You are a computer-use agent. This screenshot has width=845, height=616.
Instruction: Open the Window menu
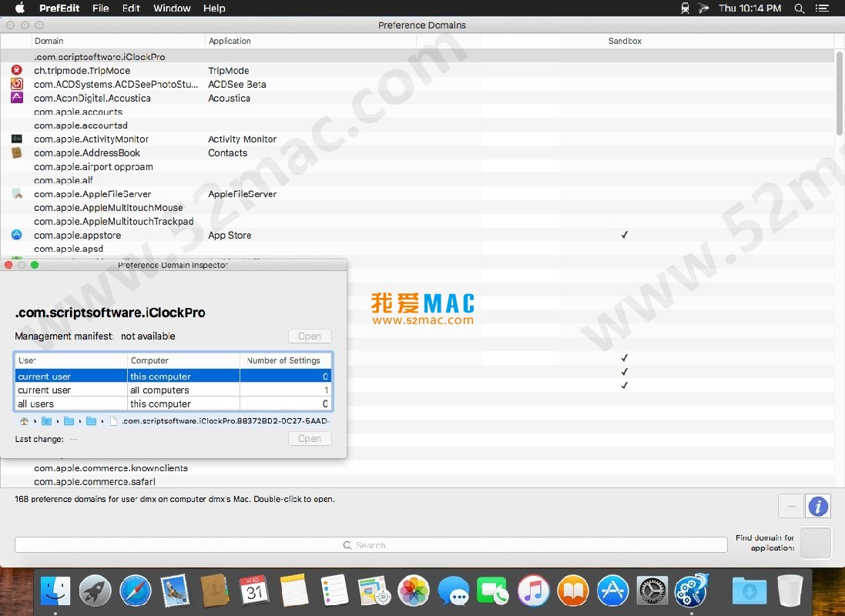point(172,8)
